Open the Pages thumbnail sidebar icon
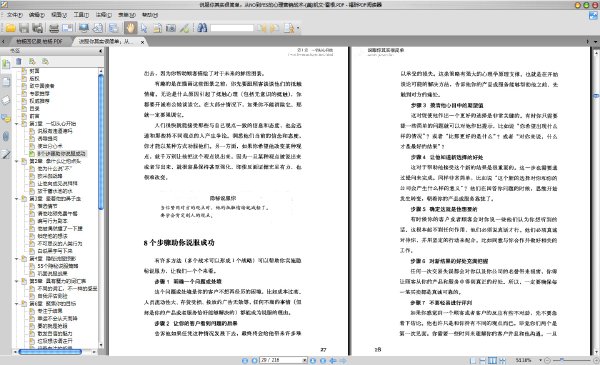The width and height of the screenshot is (600, 365). click(6, 81)
